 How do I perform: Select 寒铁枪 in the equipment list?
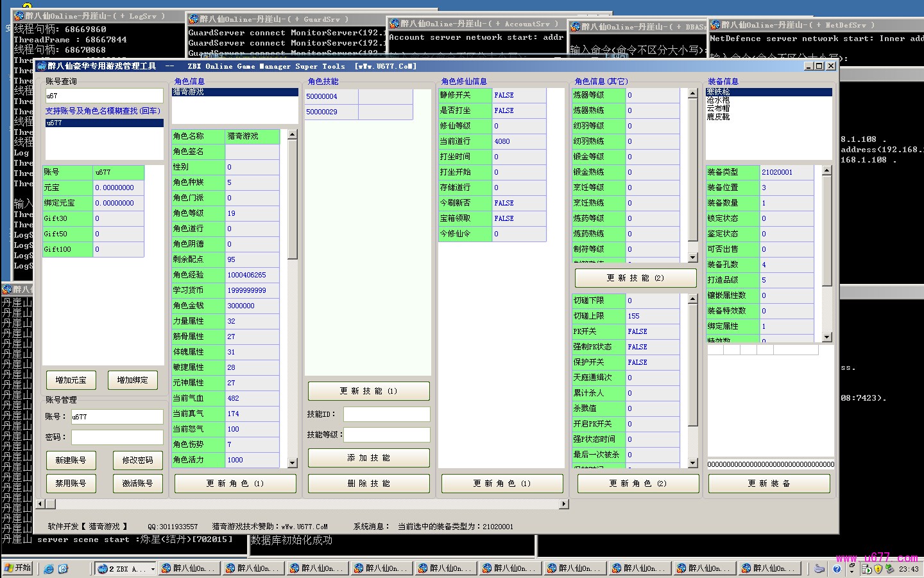click(718, 92)
